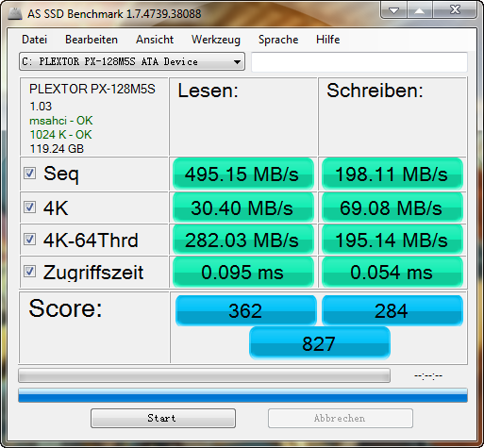The image size is (484, 448).
Task: Open the Sprache menu
Action: pyautogui.click(x=278, y=40)
